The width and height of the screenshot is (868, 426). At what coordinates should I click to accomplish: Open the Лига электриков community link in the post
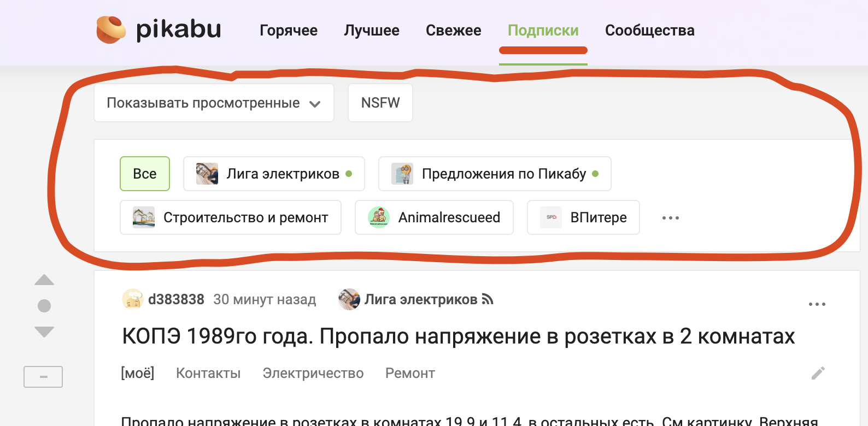coord(421,299)
